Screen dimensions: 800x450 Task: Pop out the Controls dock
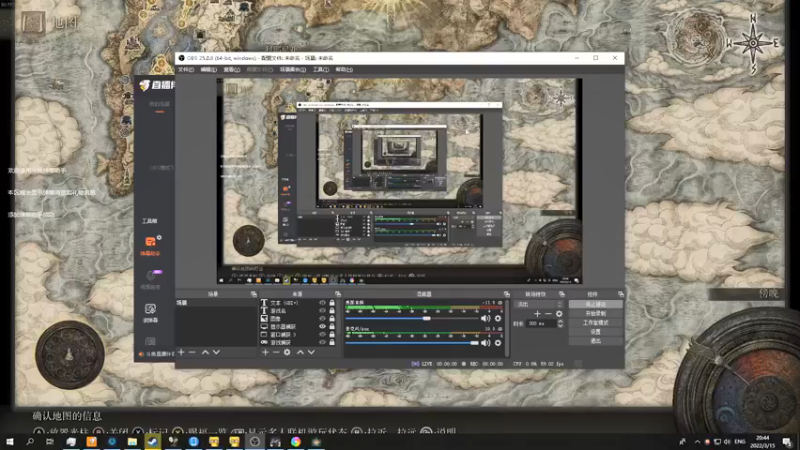coord(621,294)
